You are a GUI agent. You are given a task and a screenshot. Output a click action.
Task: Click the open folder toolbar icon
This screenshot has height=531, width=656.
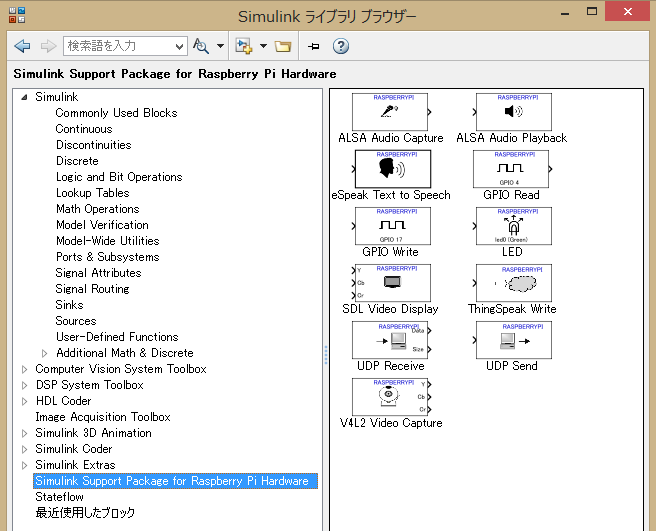tap(283, 46)
